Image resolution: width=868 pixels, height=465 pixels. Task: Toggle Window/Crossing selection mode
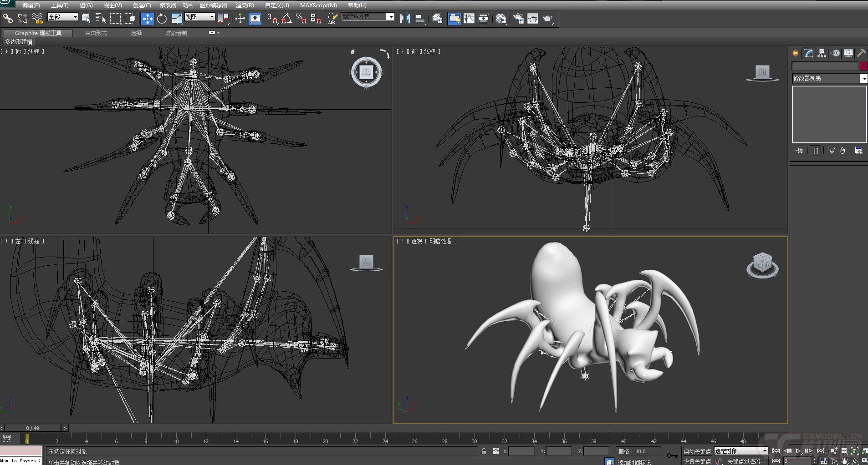(130, 18)
